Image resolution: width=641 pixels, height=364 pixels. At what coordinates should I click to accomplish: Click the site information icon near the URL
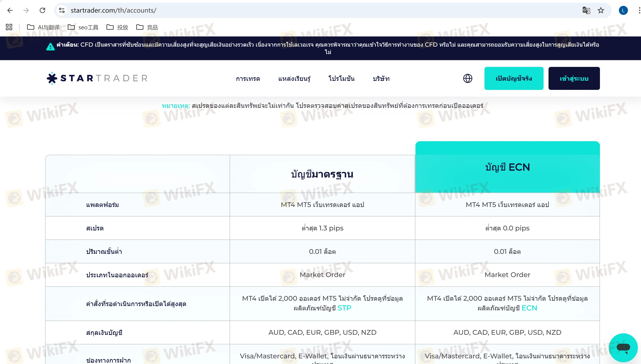(x=62, y=10)
